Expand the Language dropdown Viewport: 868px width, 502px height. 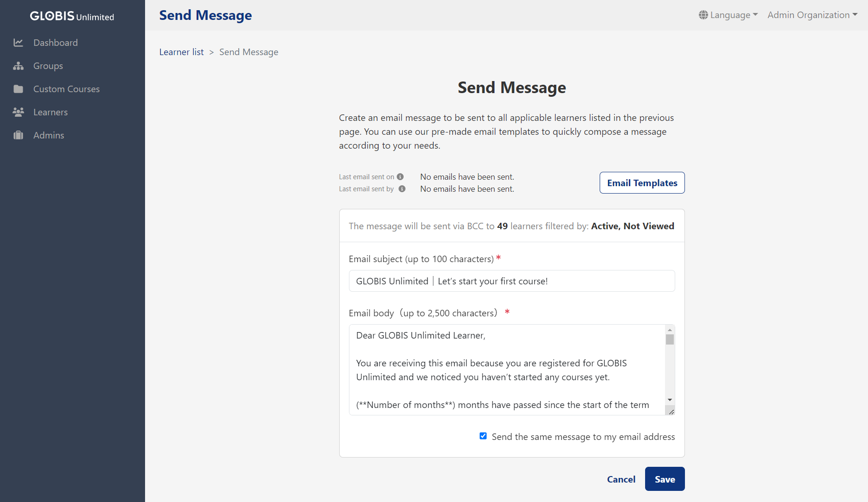(x=729, y=15)
